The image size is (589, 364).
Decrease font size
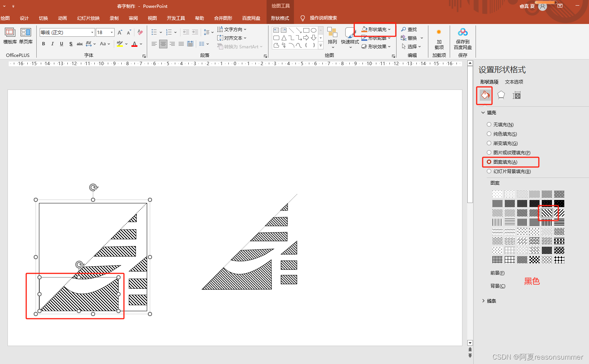pyautogui.click(x=129, y=33)
